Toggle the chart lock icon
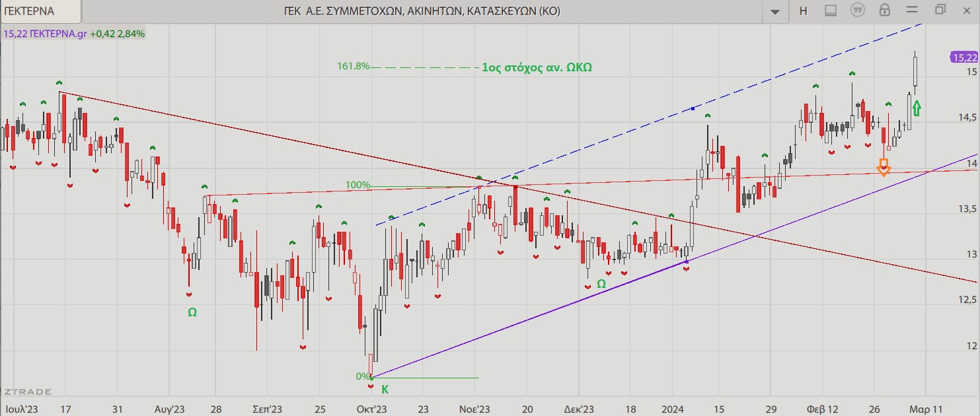Image resolution: width=980 pixels, height=416 pixels. (884, 10)
